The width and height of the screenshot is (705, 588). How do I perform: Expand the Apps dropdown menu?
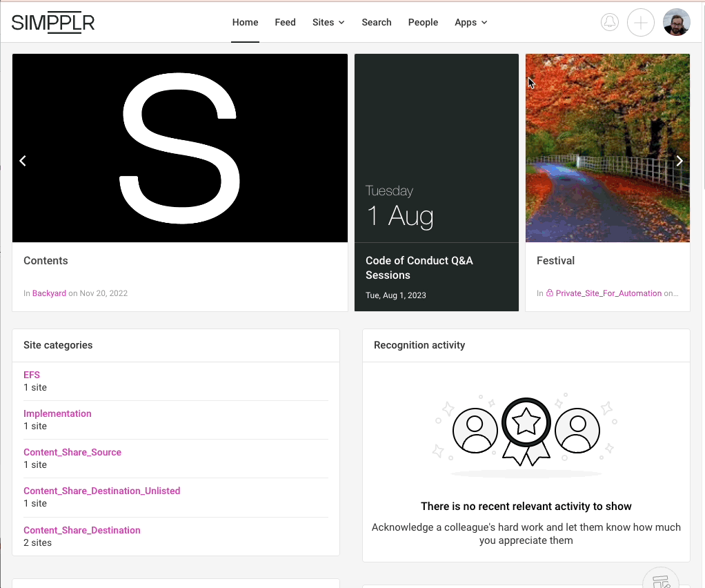pyautogui.click(x=470, y=22)
